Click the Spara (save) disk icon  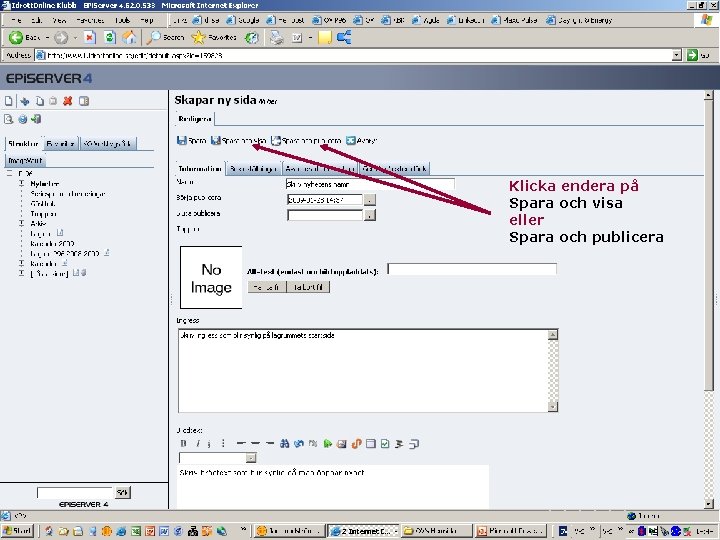tap(182, 141)
